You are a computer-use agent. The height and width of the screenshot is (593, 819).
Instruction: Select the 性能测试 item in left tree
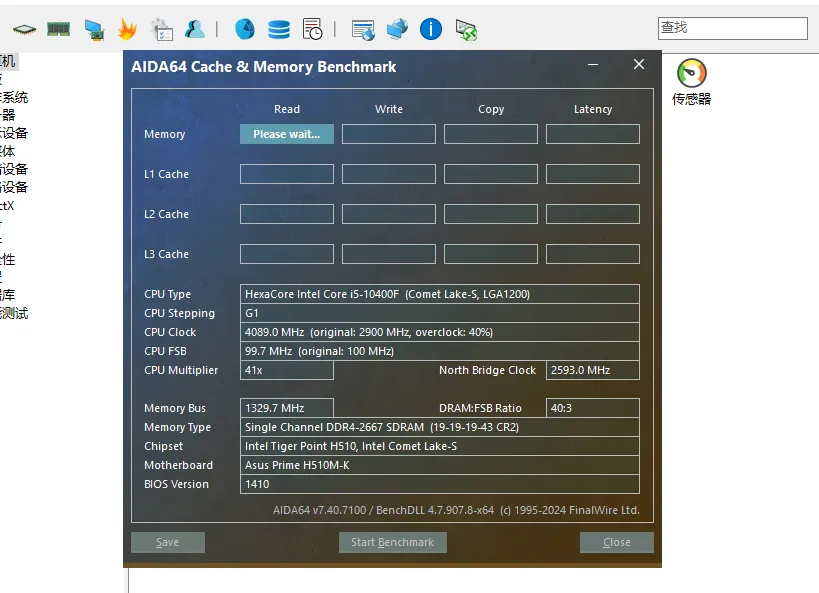coord(14,313)
